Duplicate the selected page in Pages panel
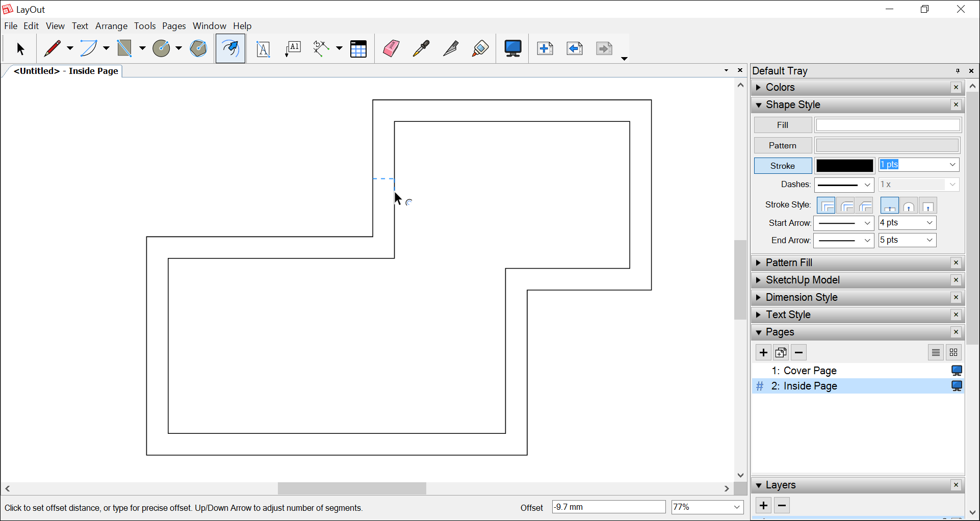980x521 pixels. 781,353
